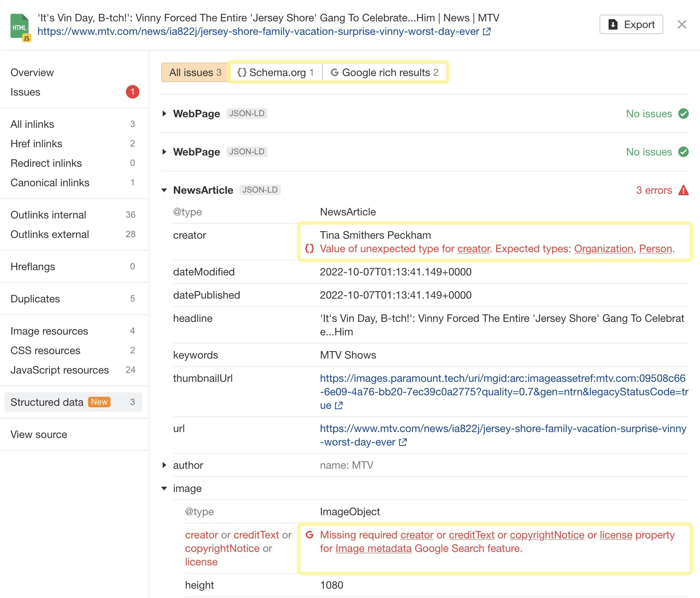
Task: Click the external link icon beside the url value
Action: click(403, 442)
